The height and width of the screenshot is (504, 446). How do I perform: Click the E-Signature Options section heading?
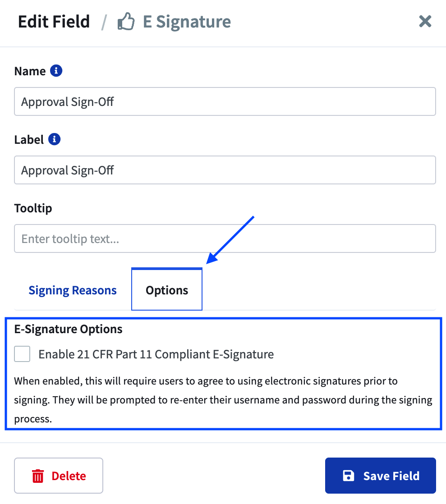68,329
